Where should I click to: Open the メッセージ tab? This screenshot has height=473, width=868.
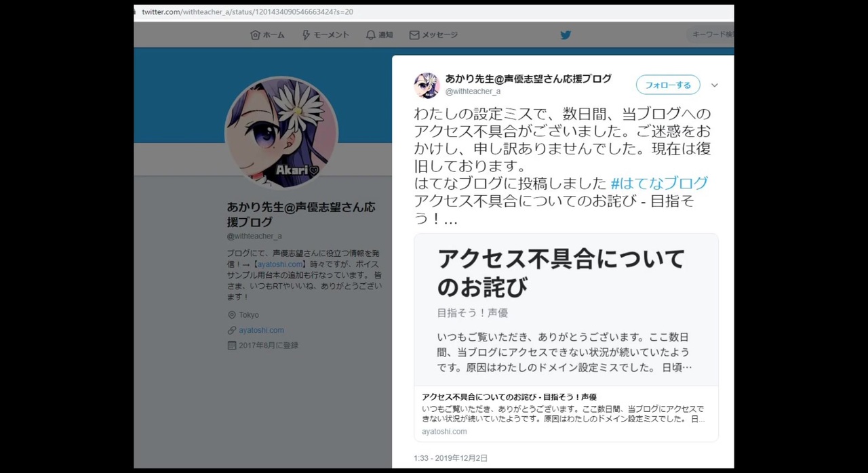click(x=433, y=35)
